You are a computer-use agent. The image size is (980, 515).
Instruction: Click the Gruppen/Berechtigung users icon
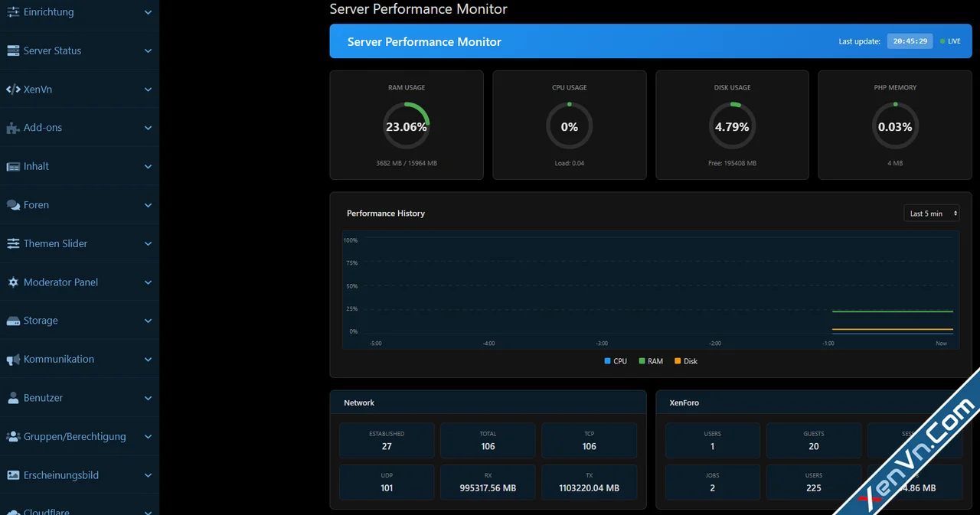(x=13, y=436)
